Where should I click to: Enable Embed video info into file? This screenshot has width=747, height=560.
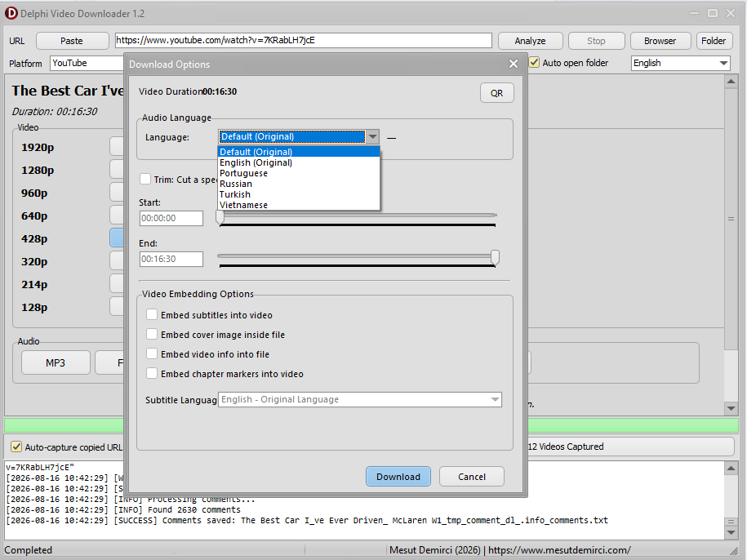pos(152,353)
